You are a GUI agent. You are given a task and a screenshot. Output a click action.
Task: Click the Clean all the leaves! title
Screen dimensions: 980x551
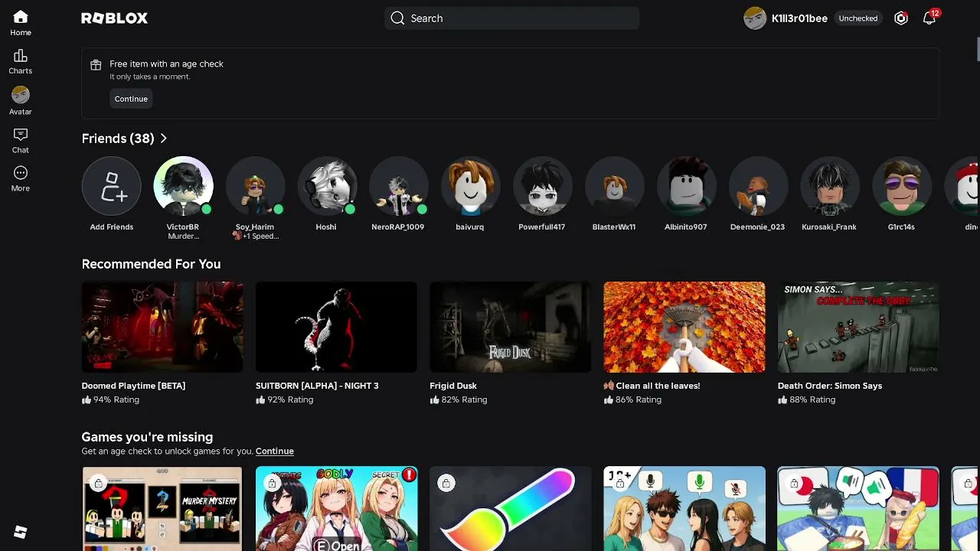652,386
